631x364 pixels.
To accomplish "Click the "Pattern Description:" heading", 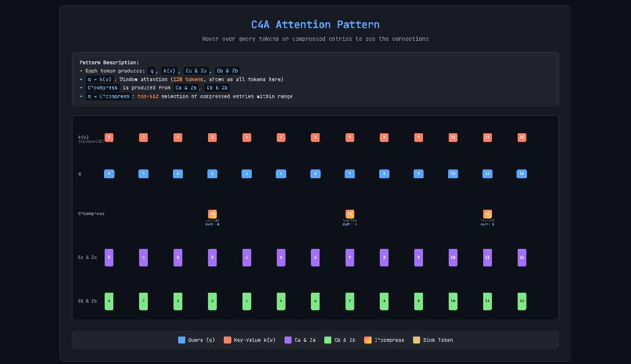I will tap(109, 63).
